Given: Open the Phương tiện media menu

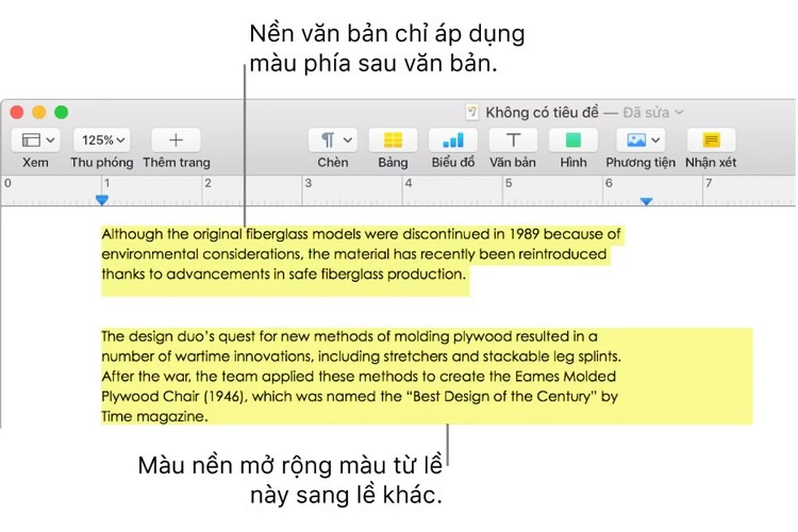Looking at the screenshot, I should pyautogui.click(x=640, y=140).
